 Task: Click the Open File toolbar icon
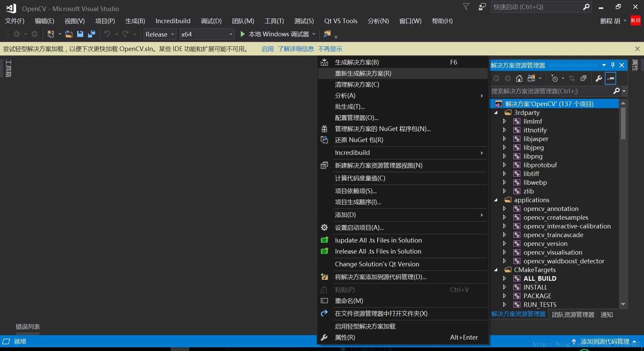[x=69, y=34]
